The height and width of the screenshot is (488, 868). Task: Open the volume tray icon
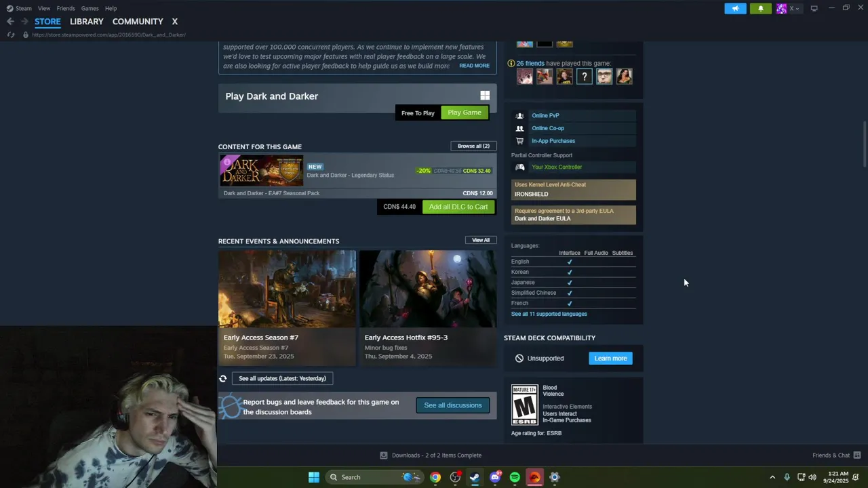(x=812, y=477)
